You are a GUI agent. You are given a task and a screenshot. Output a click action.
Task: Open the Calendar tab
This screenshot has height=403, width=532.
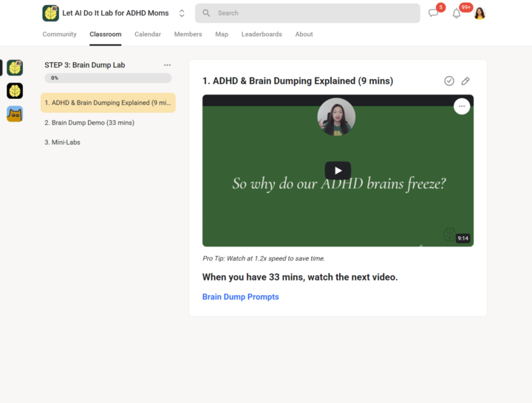tap(148, 34)
